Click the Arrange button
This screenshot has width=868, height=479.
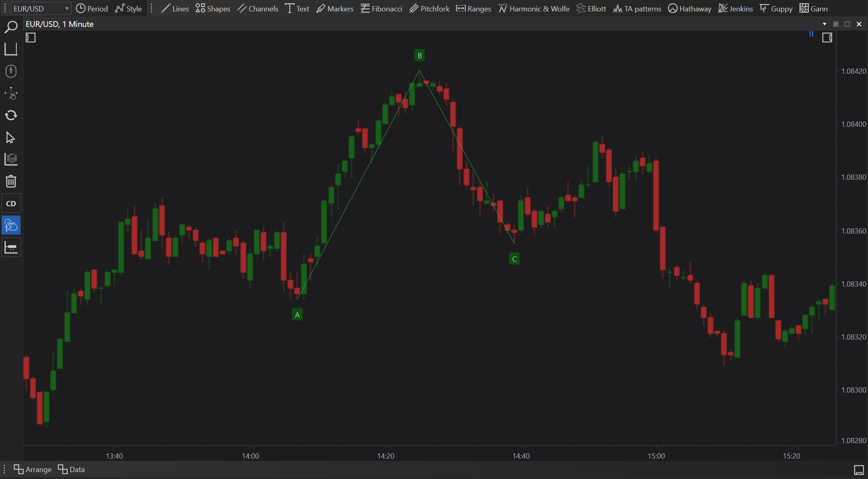coord(33,469)
